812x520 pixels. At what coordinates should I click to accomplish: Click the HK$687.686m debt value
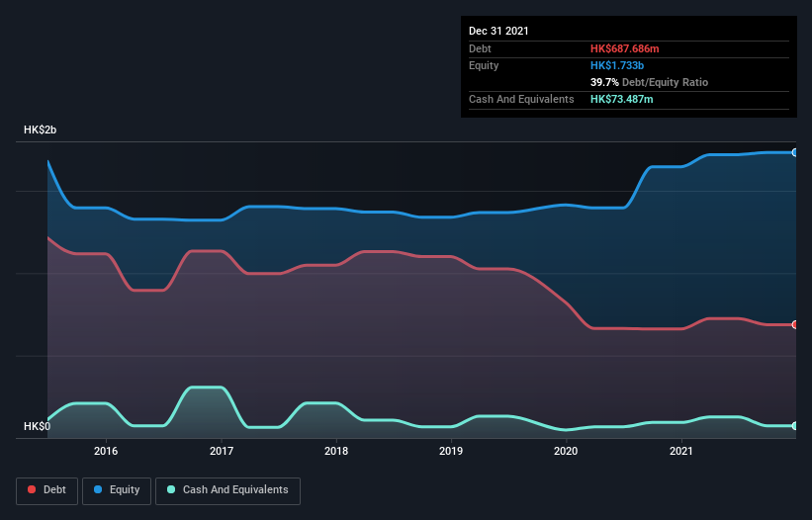[624, 48]
